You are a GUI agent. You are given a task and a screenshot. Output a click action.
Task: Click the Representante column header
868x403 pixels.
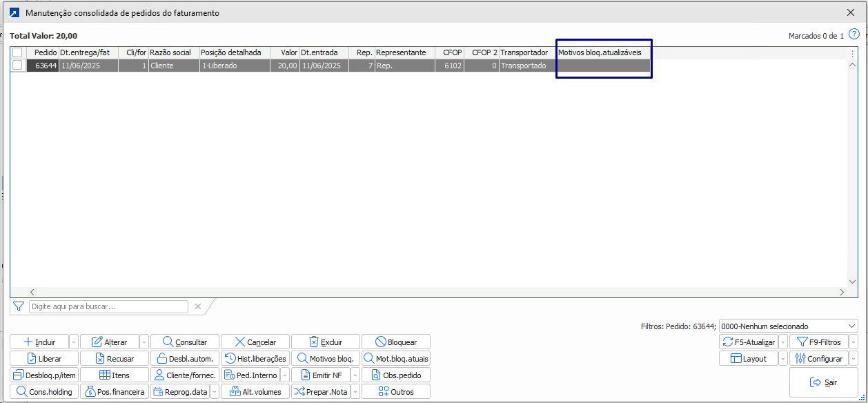coord(404,52)
